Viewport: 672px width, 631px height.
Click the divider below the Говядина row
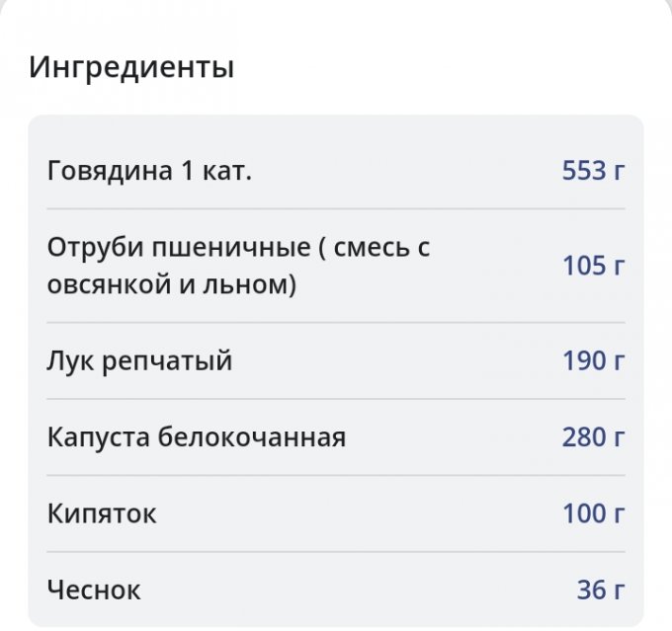pyautogui.click(x=336, y=209)
